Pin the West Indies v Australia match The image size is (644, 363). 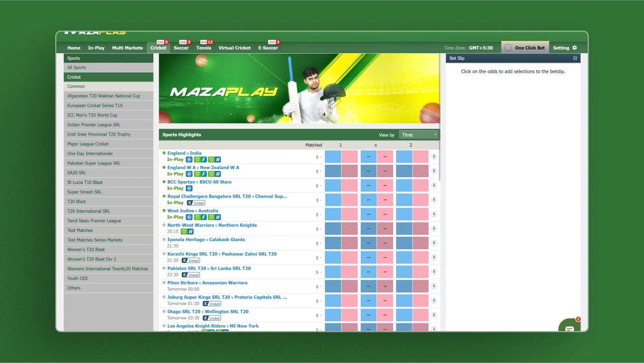434,214
